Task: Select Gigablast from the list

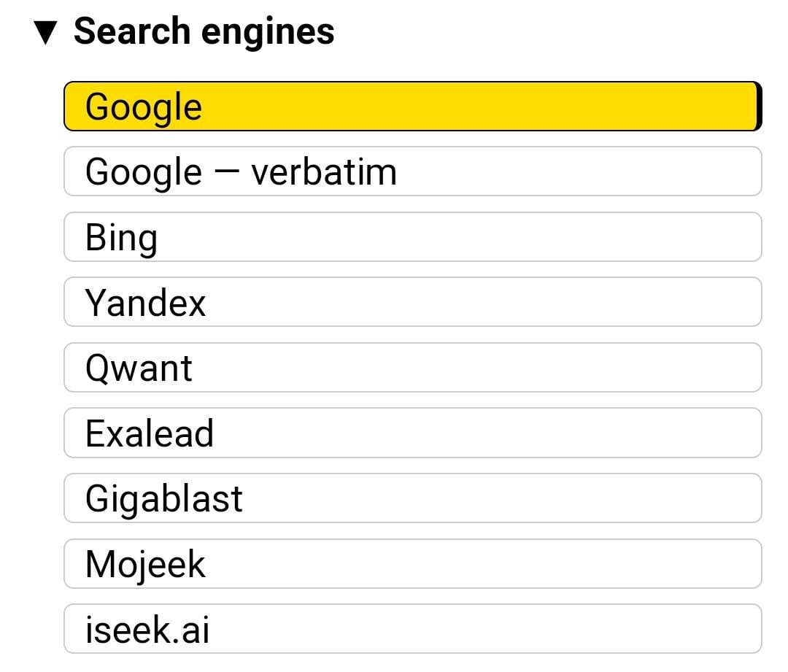Action: 412,498
